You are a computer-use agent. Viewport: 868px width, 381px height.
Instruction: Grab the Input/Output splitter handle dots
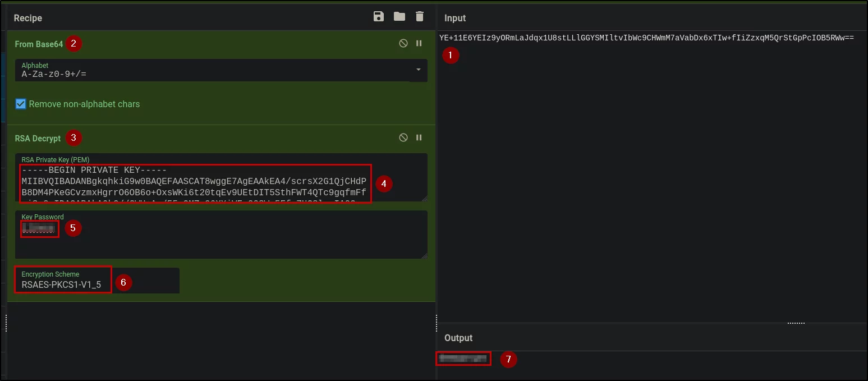click(x=796, y=323)
